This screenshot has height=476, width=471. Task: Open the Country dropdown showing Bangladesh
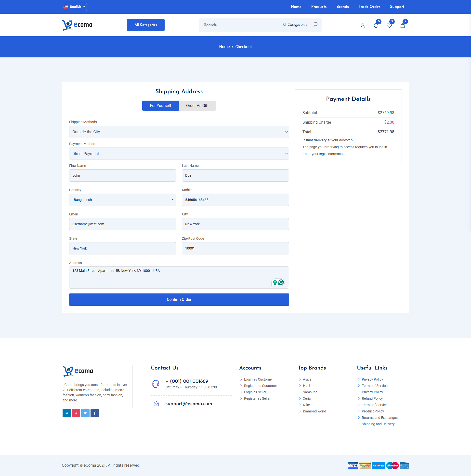122,200
